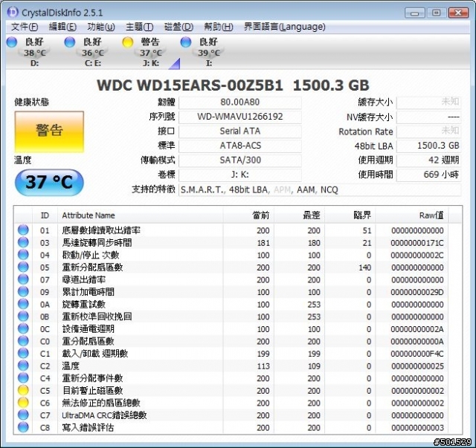The height and width of the screenshot is (448, 476).
Task: Click status orb for attribute C7 UltraDMA CRC
Action: 23,415
